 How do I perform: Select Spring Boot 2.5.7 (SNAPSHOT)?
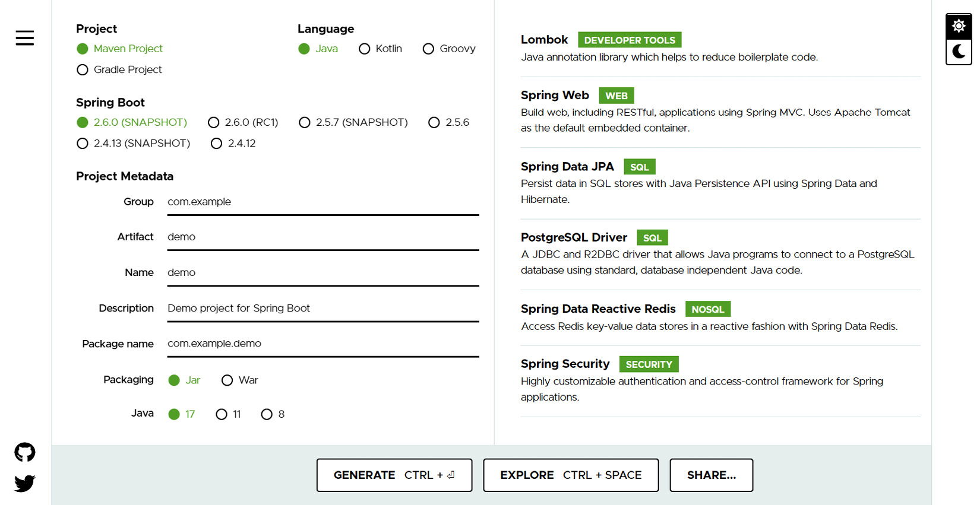[353, 122]
